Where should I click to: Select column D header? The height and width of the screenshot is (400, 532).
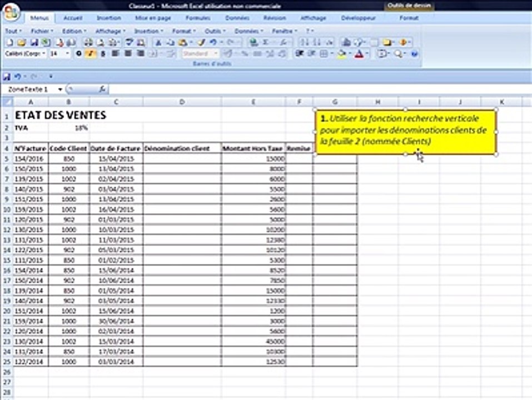[182, 102]
